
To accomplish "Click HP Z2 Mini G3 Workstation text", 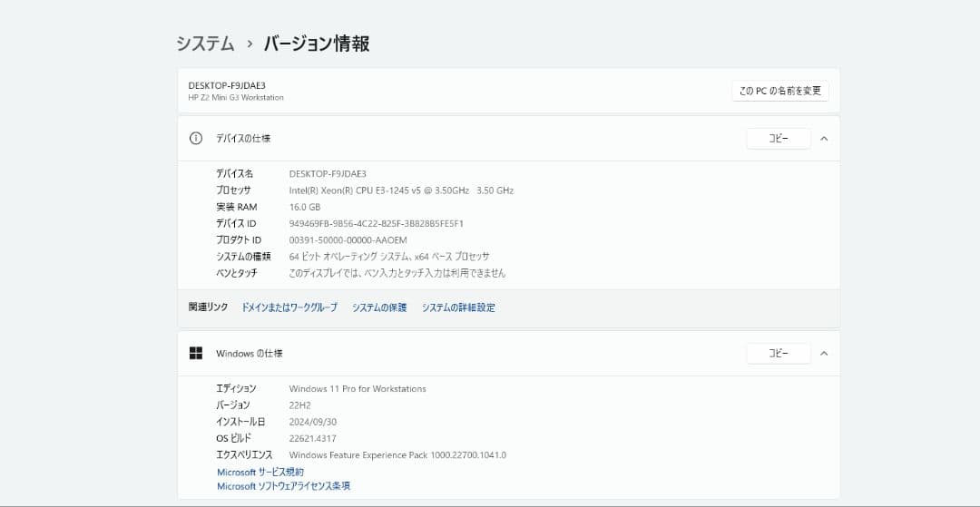I will pos(236,97).
